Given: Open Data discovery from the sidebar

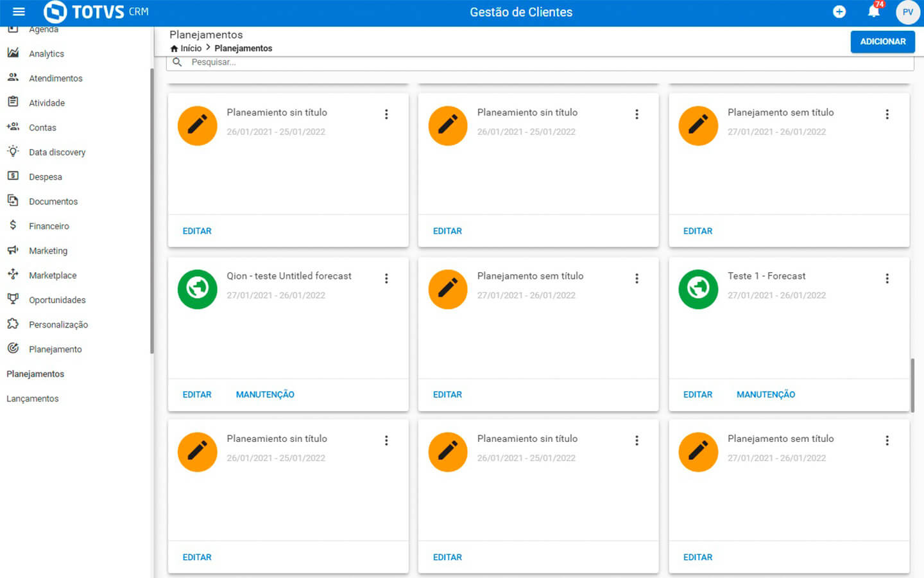Looking at the screenshot, I should (56, 152).
